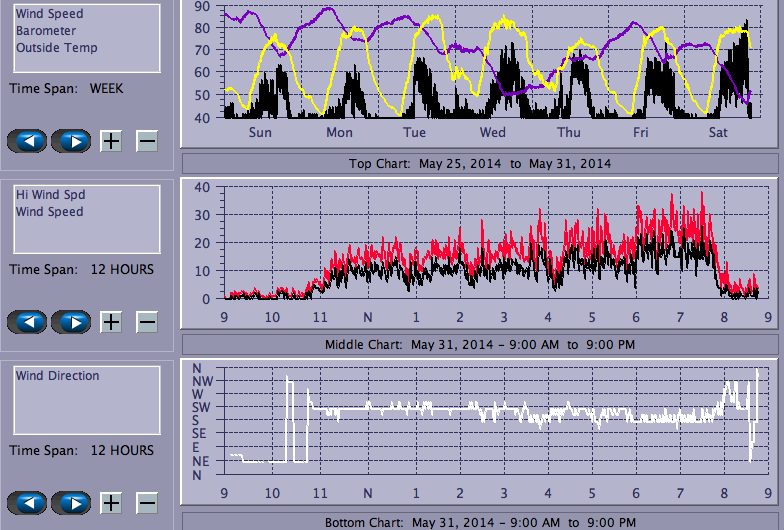Select Wind Direction in bottom chart list
784x530 pixels.
point(57,376)
